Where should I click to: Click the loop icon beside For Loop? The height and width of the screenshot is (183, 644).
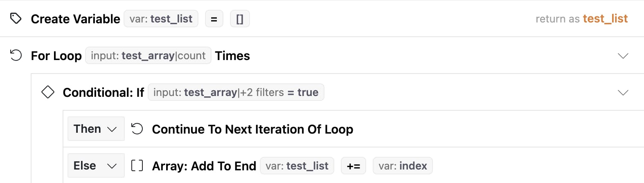coord(16,55)
